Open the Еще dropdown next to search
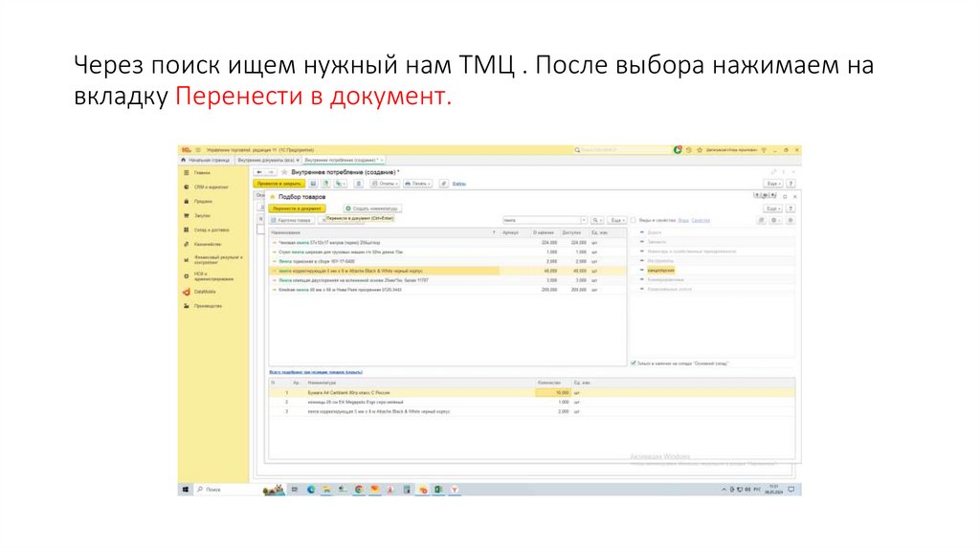 pos(616,221)
